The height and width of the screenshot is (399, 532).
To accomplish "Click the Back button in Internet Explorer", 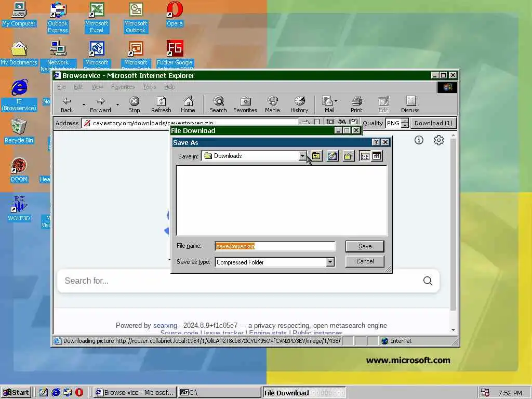I will (67, 104).
